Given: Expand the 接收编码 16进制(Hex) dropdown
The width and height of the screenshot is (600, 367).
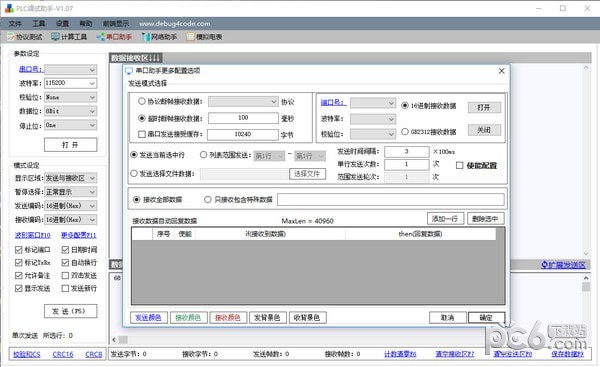Looking at the screenshot, I should tap(92, 220).
